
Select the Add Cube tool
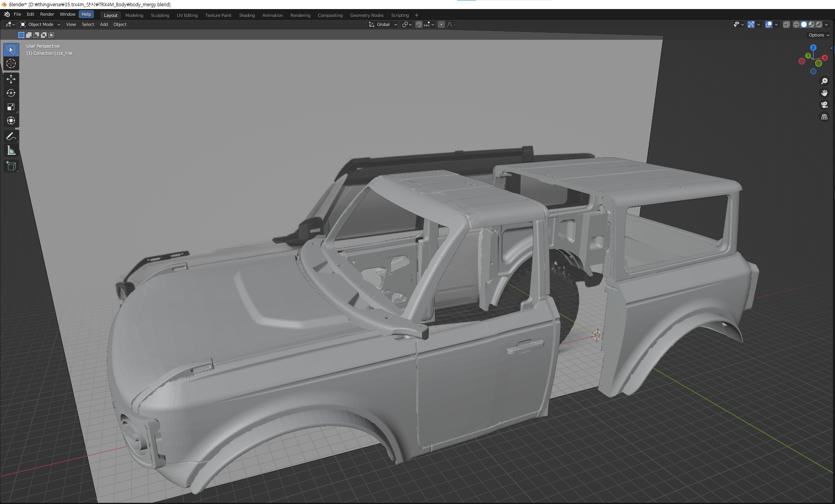pos(11,166)
